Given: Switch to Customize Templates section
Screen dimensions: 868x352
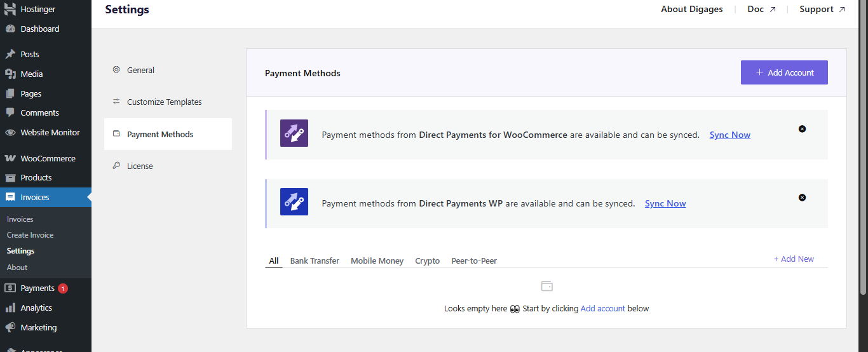Looking at the screenshot, I should coord(168,102).
